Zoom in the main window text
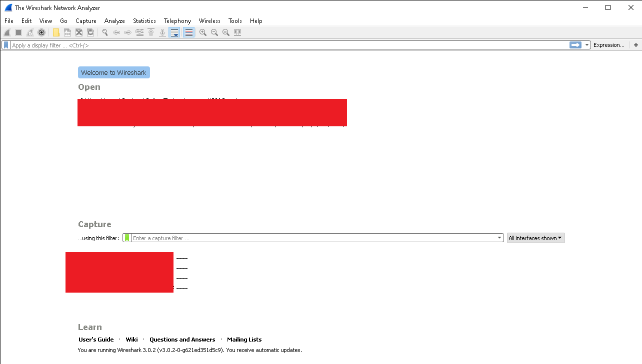This screenshot has height=364, width=642. (x=203, y=32)
